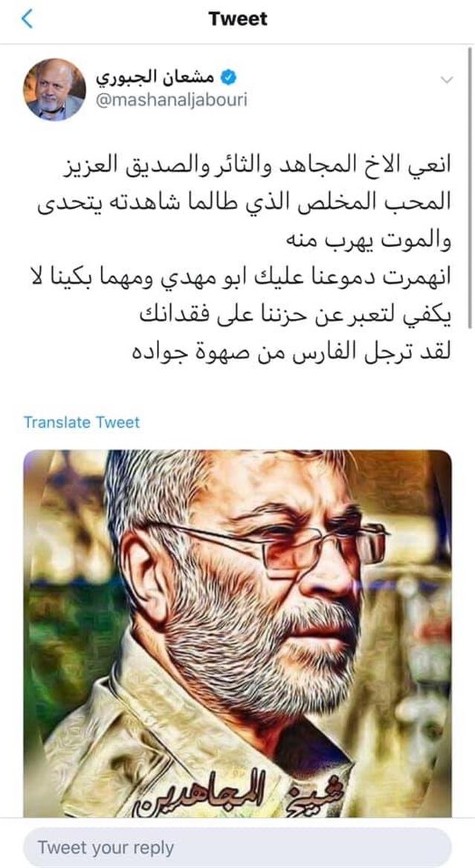Click the Tweet header title
This screenshot has width=475, height=868.
pyautogui.click(x=238, y=19)
